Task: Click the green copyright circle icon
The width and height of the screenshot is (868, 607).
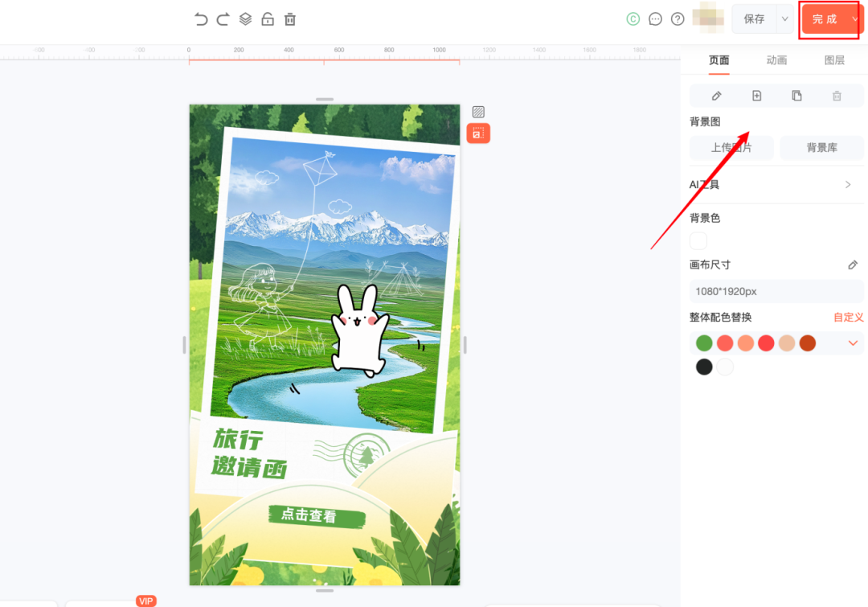Action: coord(633,18)
